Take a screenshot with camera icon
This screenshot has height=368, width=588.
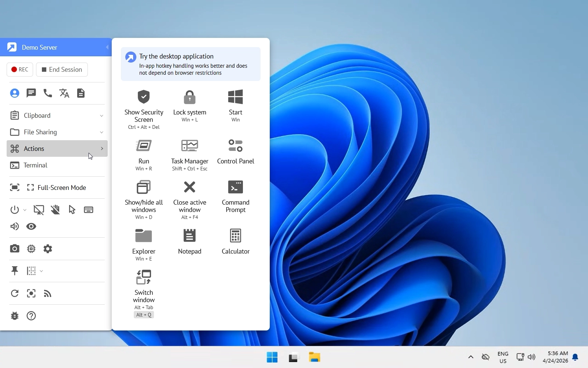click(15, 249)
